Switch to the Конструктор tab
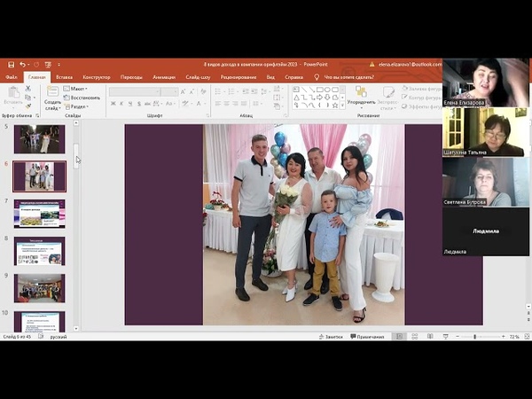This screenshot has height=399, width=532. 97,77
